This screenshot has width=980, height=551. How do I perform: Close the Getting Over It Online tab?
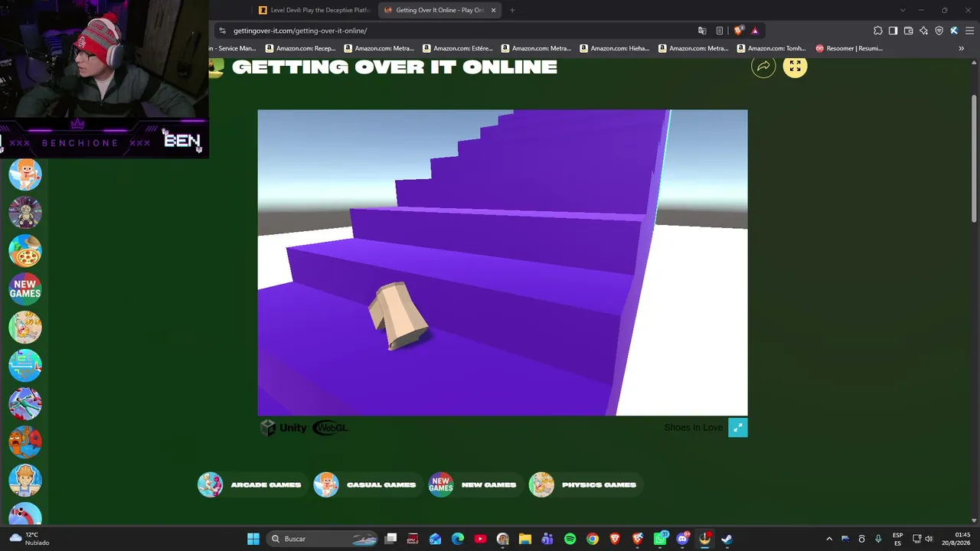click(x=494, y=10)
